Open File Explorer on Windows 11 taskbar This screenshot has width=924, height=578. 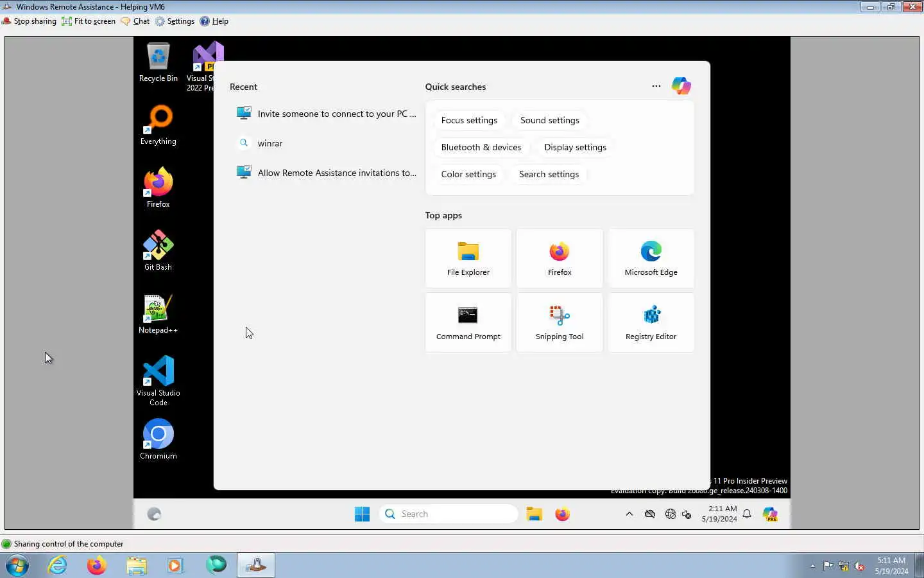pos(534,514)
